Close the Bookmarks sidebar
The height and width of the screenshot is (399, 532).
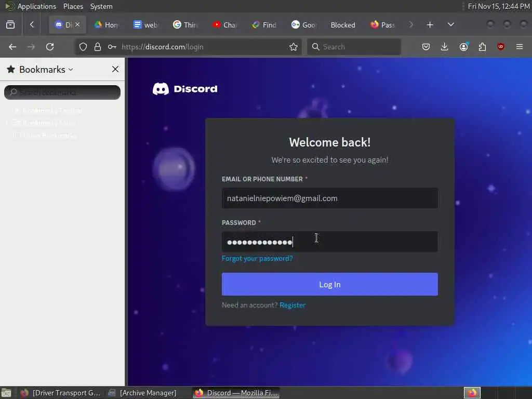pyautogui.click(x=115, y=69)
